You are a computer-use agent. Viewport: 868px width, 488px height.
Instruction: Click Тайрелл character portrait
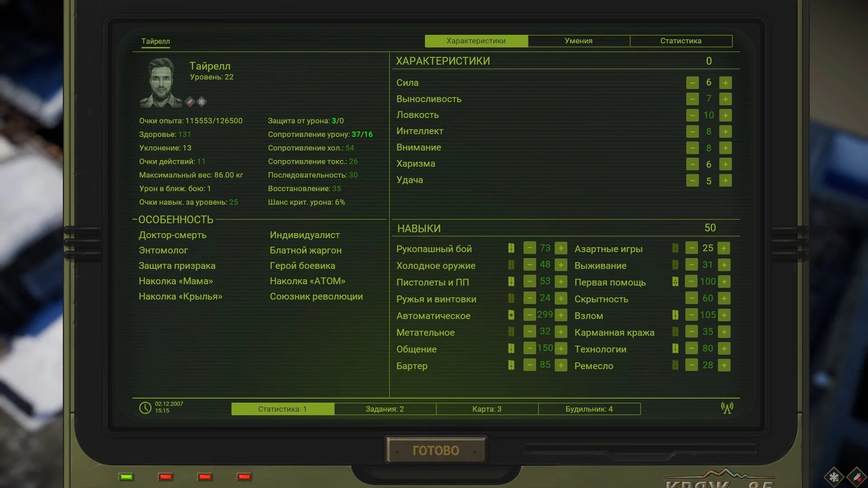(x=160, y=83)
